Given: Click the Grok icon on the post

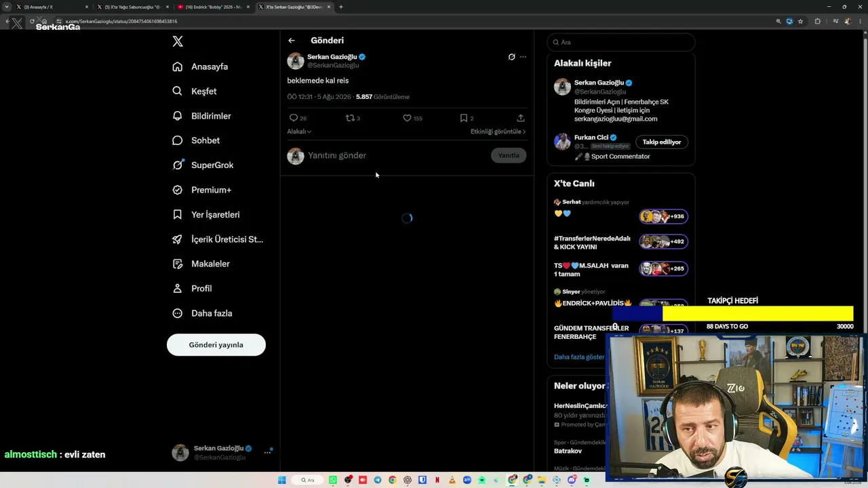Looking at the screenshot, I should tap(511, 57).
